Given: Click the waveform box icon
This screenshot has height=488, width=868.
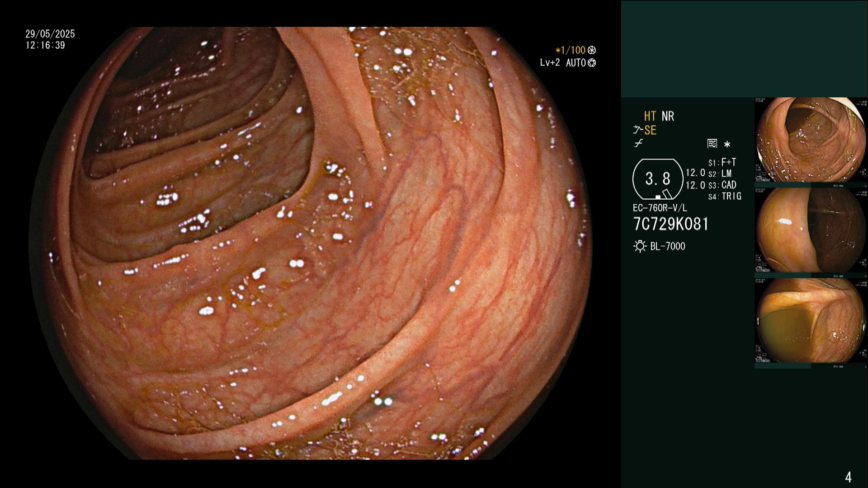Looking at the screenshot, I should [x=712, y=144].
